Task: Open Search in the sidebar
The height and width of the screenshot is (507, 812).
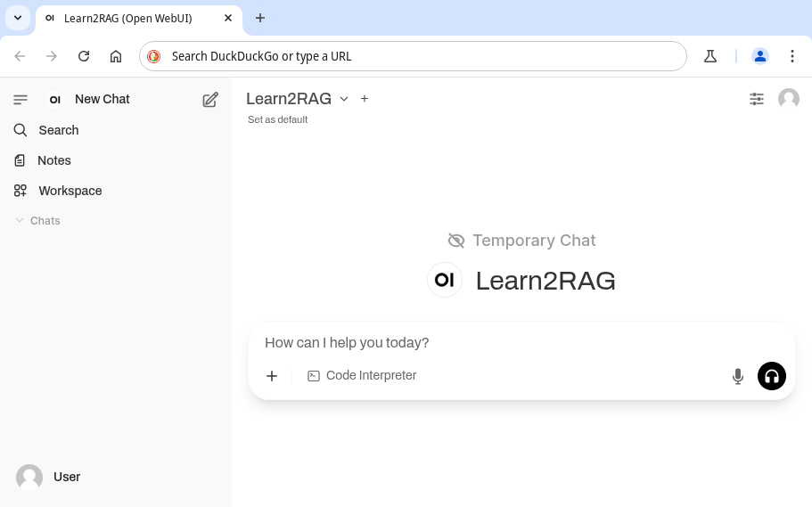Action: (59, 130)
